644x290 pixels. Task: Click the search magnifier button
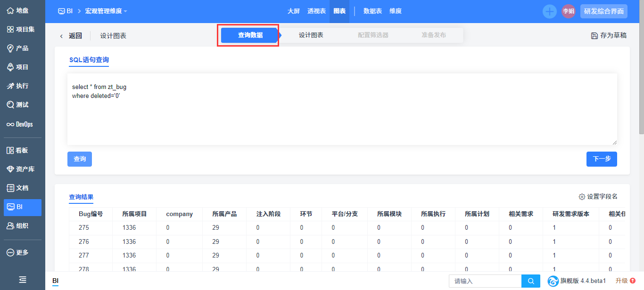click(531, 281)
